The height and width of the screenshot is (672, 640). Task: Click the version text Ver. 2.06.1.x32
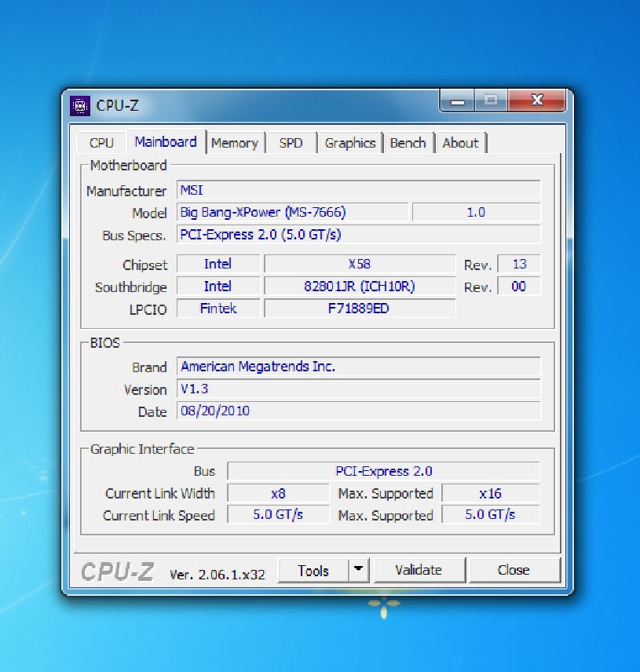(218, 575)
